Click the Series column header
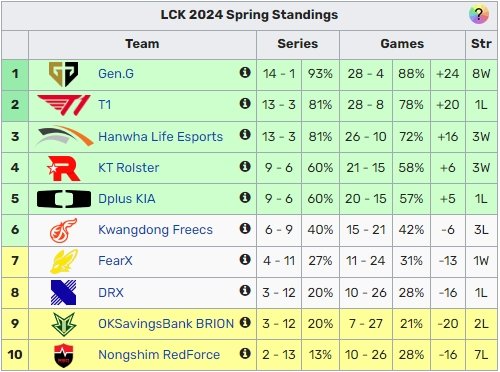500x372 pixels. (298, 44)
